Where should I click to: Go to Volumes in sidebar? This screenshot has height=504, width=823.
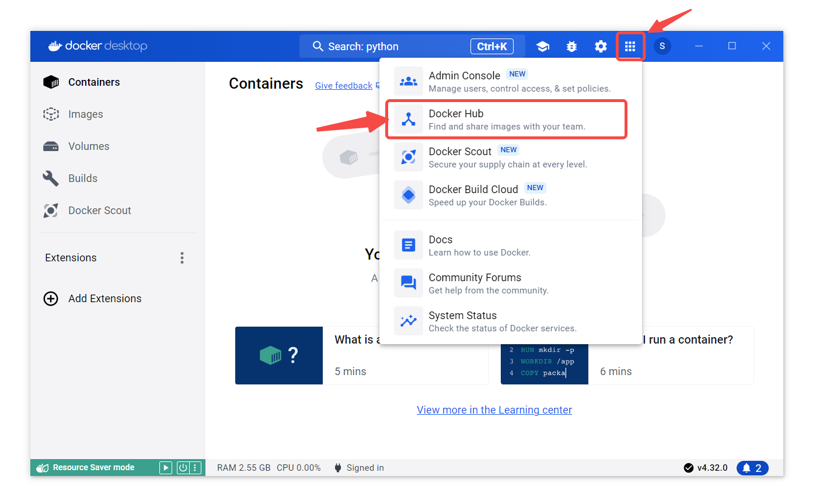tap(118, 146)
